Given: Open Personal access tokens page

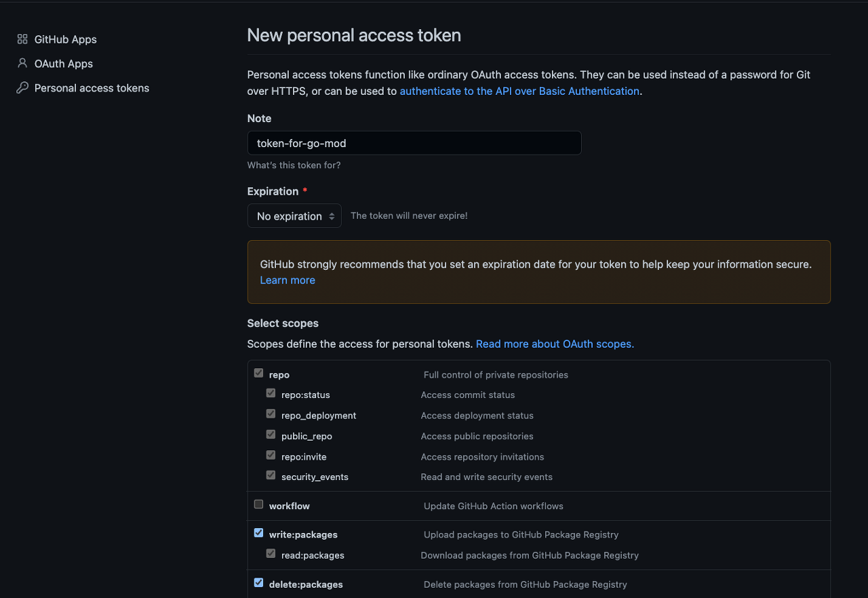Looking at the screenshot, I should (x=92, y=88).
